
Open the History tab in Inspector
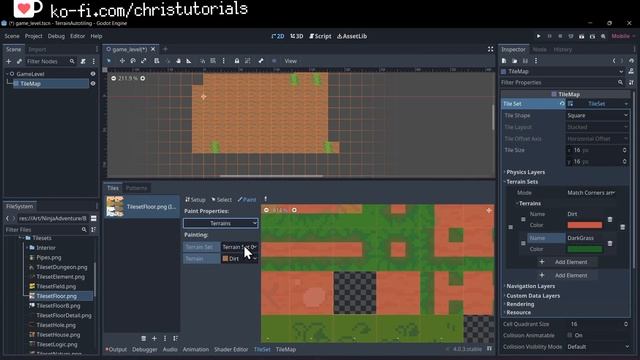(x=563, y=49)
